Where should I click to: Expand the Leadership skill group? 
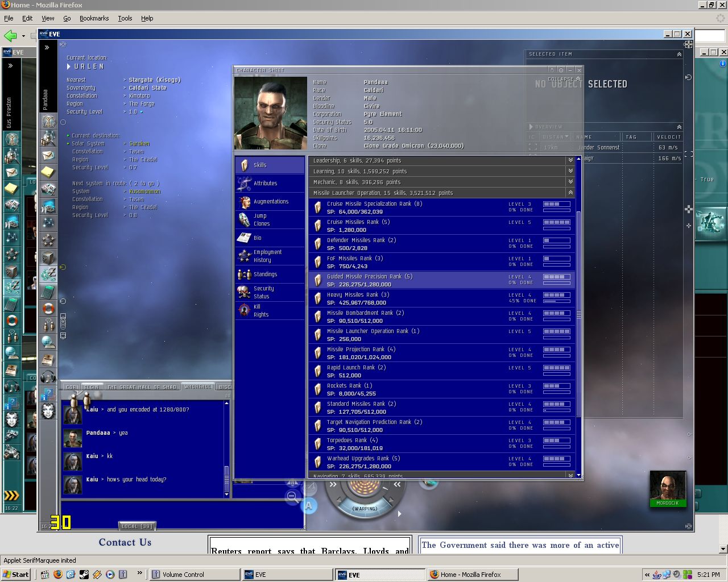point(570,160)
